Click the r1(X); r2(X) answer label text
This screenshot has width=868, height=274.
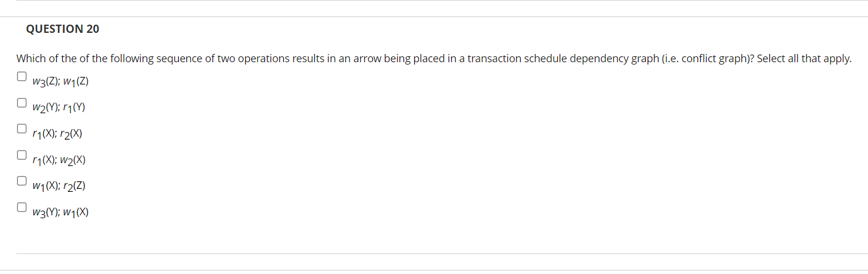(57, 134)
